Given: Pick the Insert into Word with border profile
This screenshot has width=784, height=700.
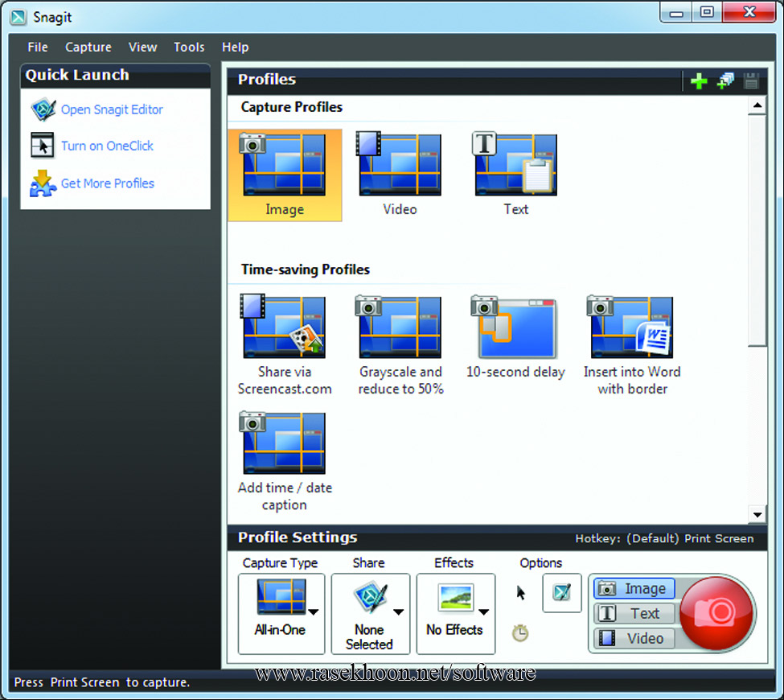Looking at the screenshot, I should pos(630,327).
